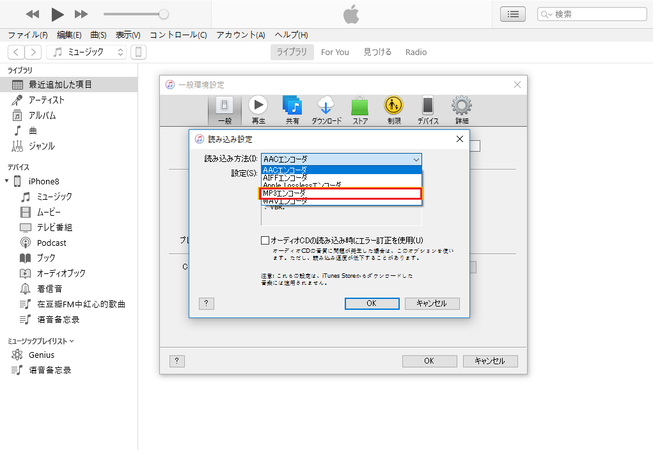This screenshot has height=450, width=653.
Task: Open the ヘルプ(H) menu
Action: (291, 35)
